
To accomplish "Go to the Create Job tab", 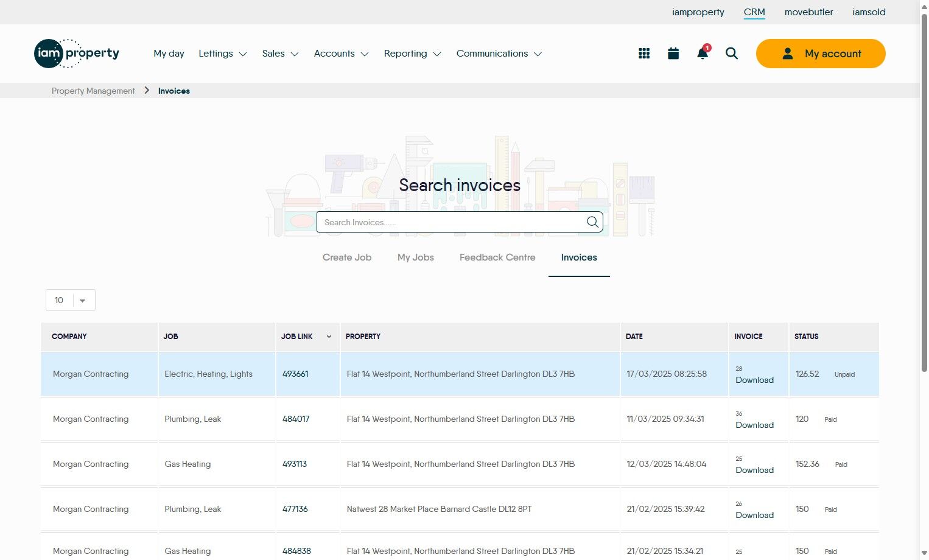I will pyautogui.click(x=347, y=257).
